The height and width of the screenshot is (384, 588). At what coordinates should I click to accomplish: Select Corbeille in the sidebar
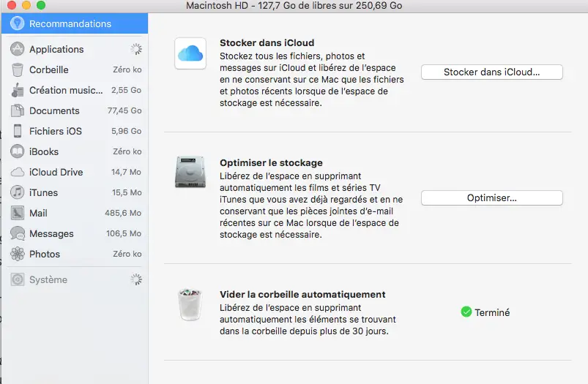click(x=75, y=69)
